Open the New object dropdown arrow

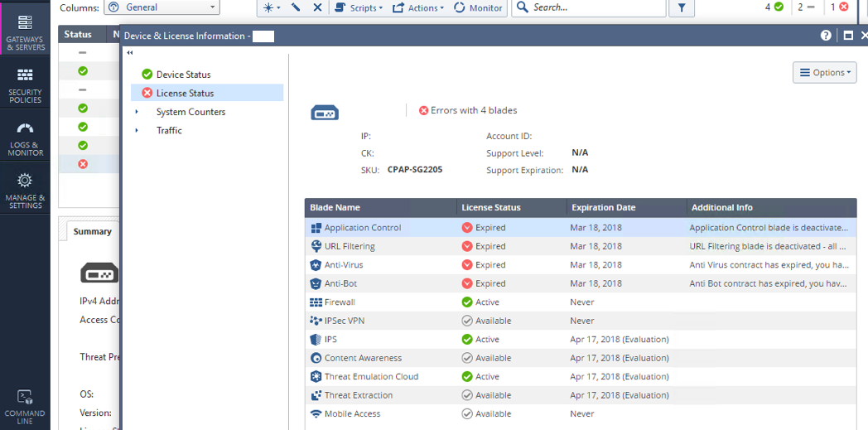tap(278, 7)
